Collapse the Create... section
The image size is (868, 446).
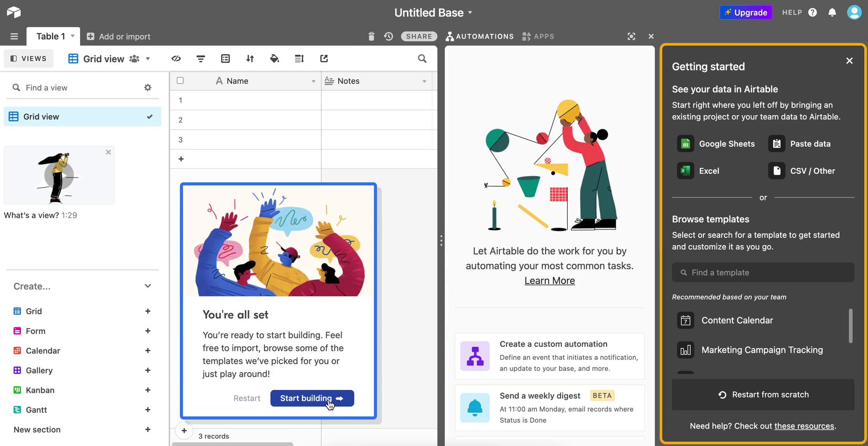(148, 286)
